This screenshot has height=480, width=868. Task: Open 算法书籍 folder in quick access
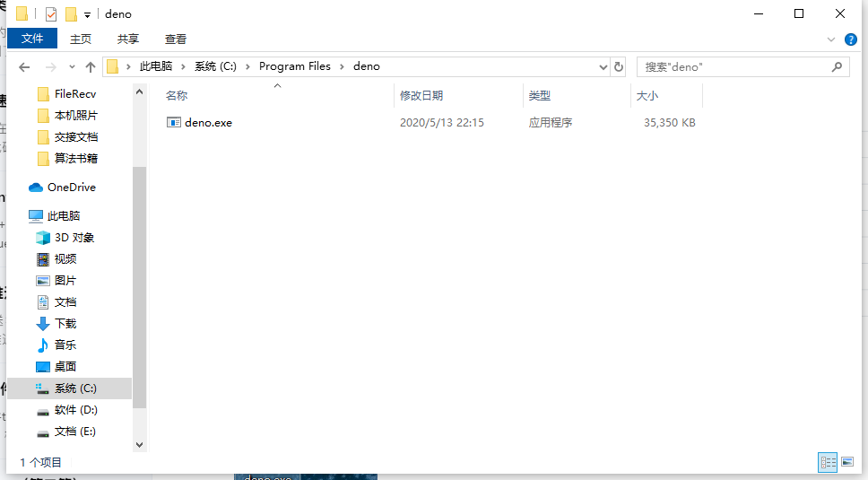click(x=67, y=158)
